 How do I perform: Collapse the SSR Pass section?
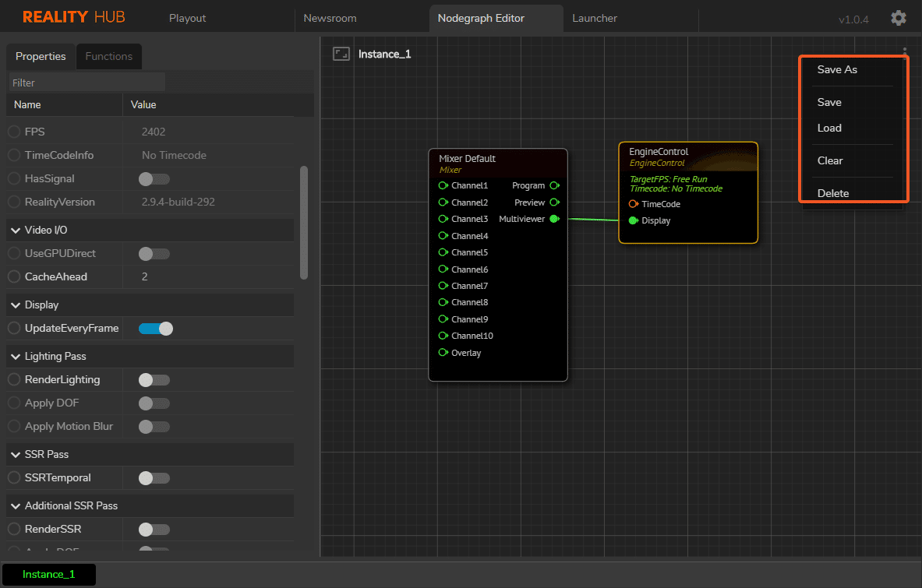(16, 455)
